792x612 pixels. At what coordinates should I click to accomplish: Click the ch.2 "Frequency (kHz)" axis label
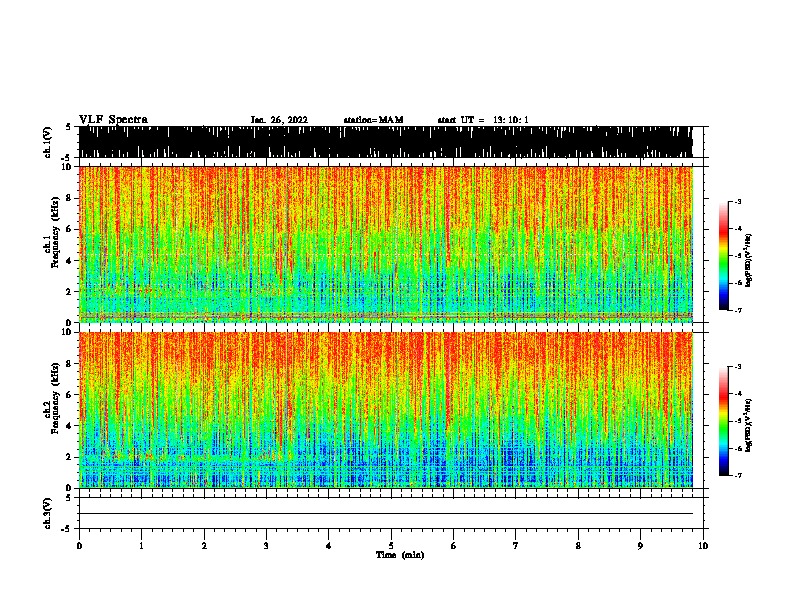(55, 398)
